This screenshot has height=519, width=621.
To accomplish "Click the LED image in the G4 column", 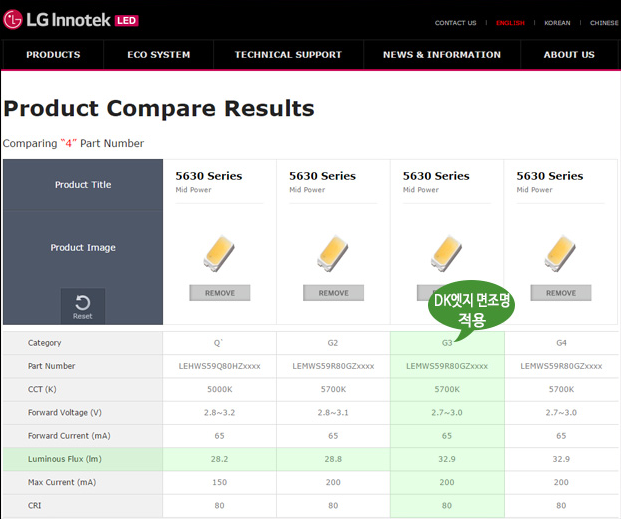I will (560, 254).
